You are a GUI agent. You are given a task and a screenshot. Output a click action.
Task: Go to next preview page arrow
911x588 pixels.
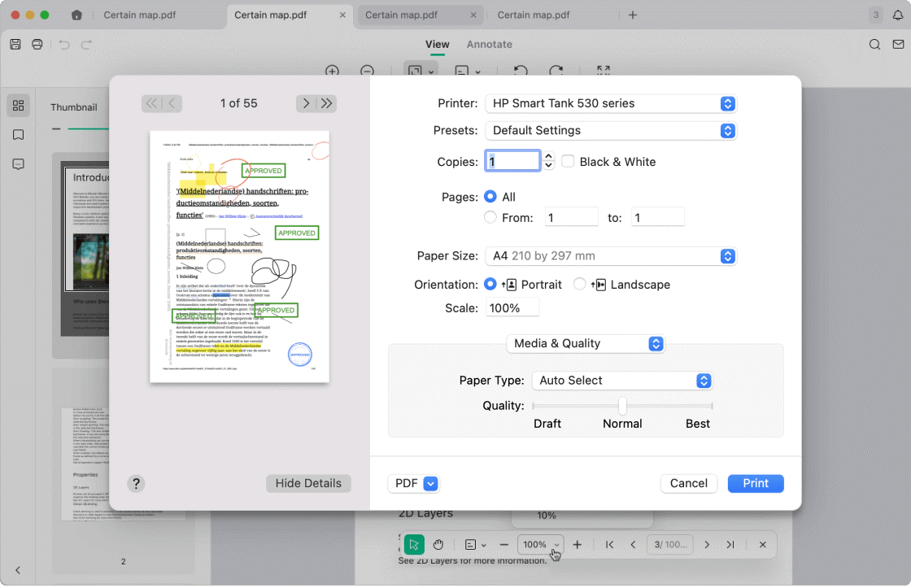[306, 103]
